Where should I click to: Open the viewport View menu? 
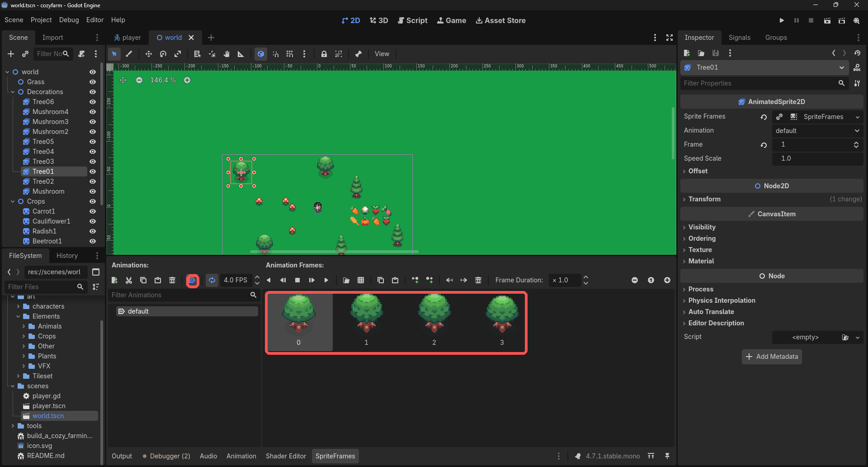pos(382,54)
